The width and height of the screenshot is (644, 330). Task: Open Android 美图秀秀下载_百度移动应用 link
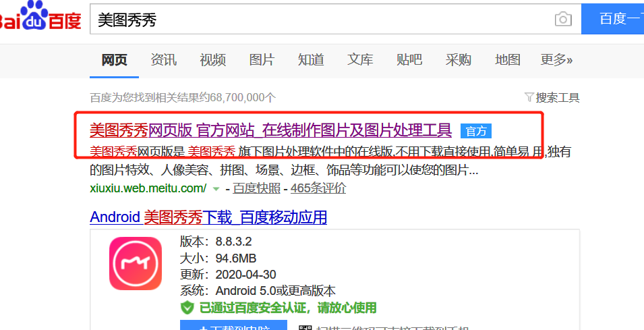coord(208,217)
